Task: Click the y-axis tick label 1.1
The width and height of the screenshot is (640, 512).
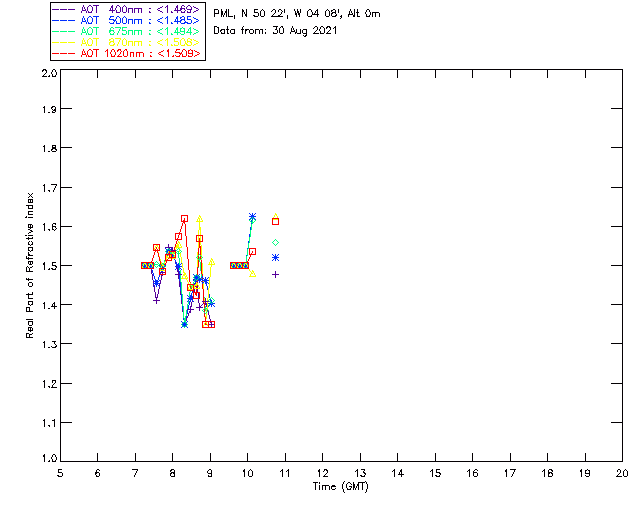Action: (49, 423)
